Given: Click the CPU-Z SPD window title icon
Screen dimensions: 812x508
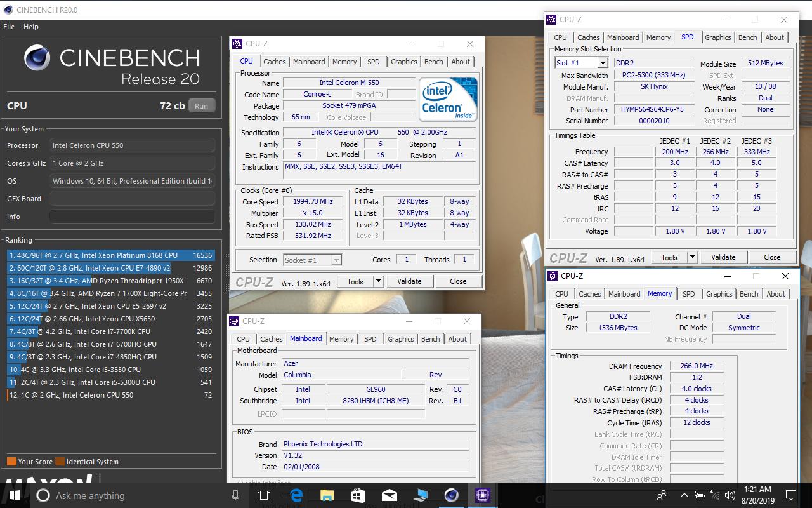Looking at the screenshot, I should coord(551,20).
